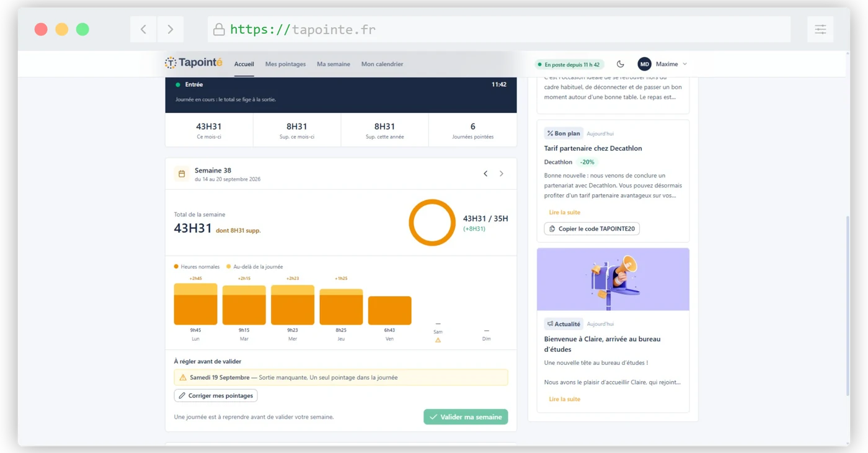This screenshot has height=453, width=868.
Task: Open Lire la suite for Decathlon offer
Action: click(564, 212)
